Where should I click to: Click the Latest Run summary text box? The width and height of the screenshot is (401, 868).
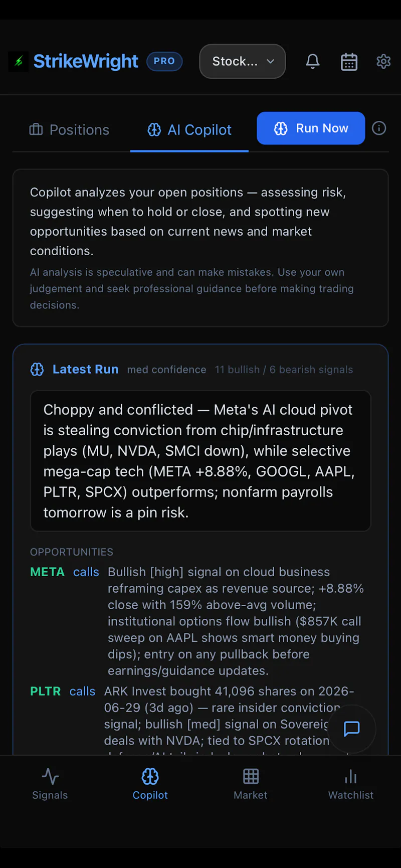point(200,461)
